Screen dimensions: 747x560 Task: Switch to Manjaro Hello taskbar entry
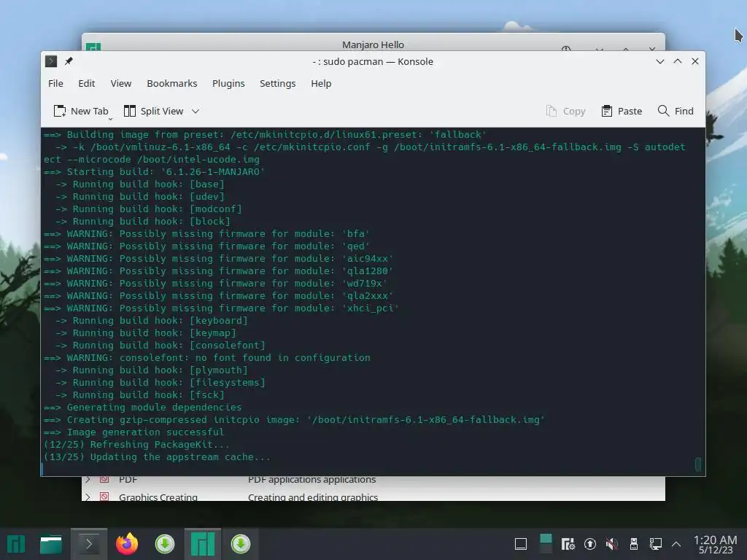click(203, 544)
